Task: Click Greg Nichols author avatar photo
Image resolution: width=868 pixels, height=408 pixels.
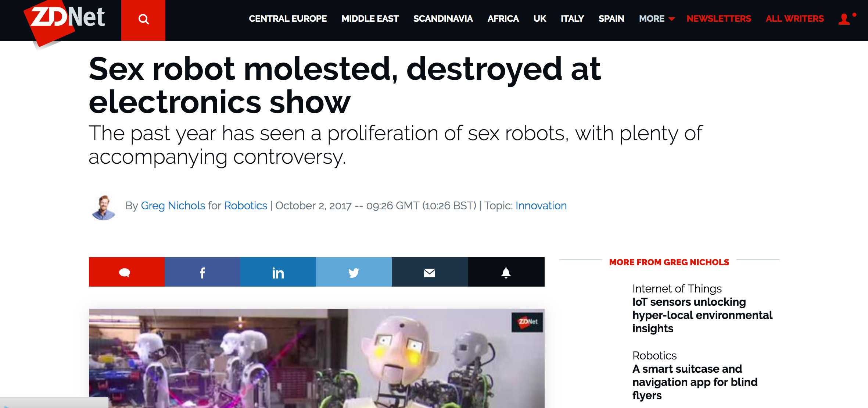Action: point(104,207)
